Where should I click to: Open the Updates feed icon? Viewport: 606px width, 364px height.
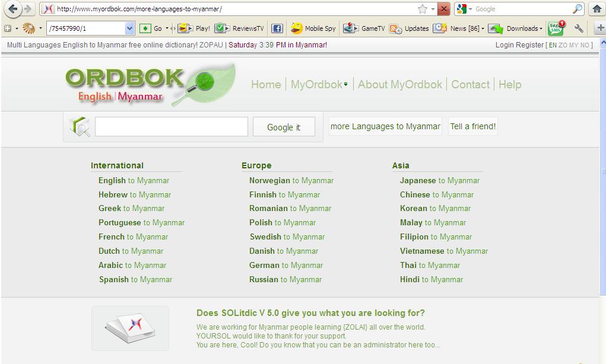396,28
